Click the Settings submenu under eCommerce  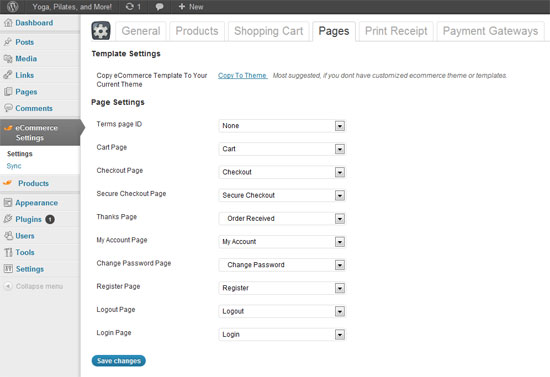[x=20, y=154]
